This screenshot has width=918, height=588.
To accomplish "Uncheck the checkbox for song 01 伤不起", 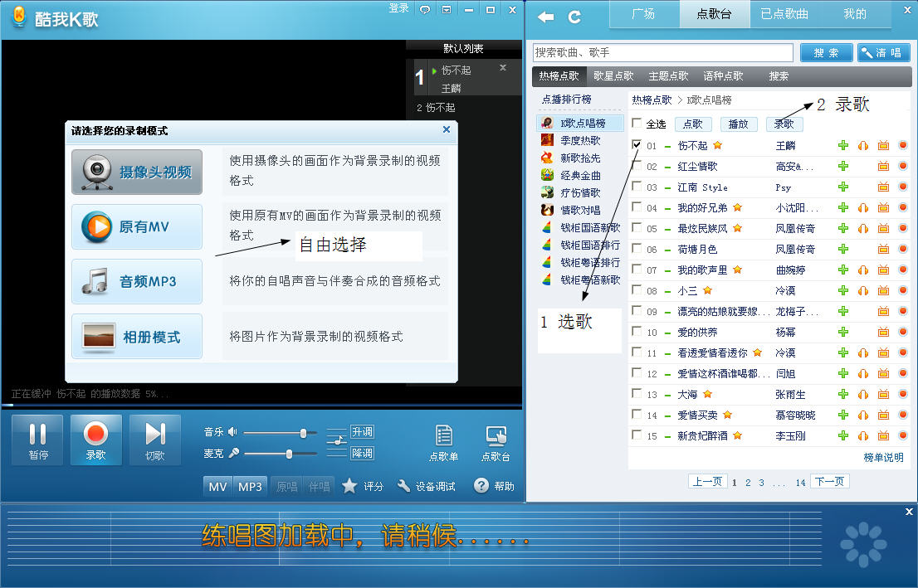I will click(x=637, y=145).
